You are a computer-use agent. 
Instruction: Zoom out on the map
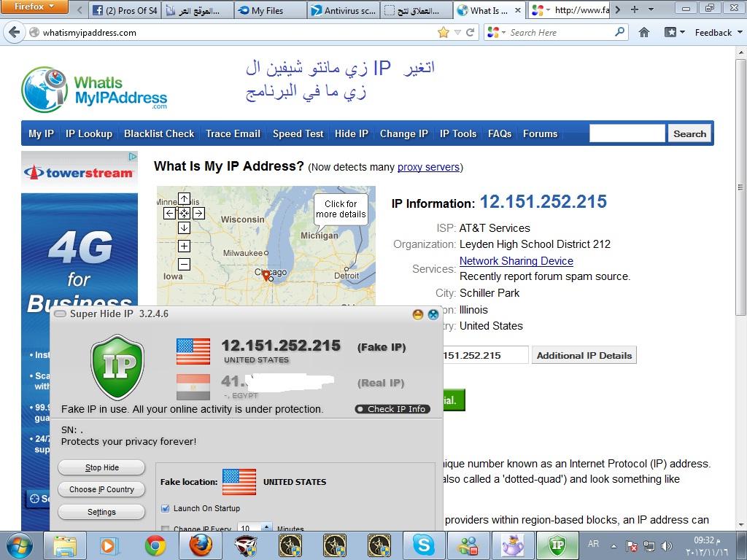pyautogui.click(x=184, y=264)
